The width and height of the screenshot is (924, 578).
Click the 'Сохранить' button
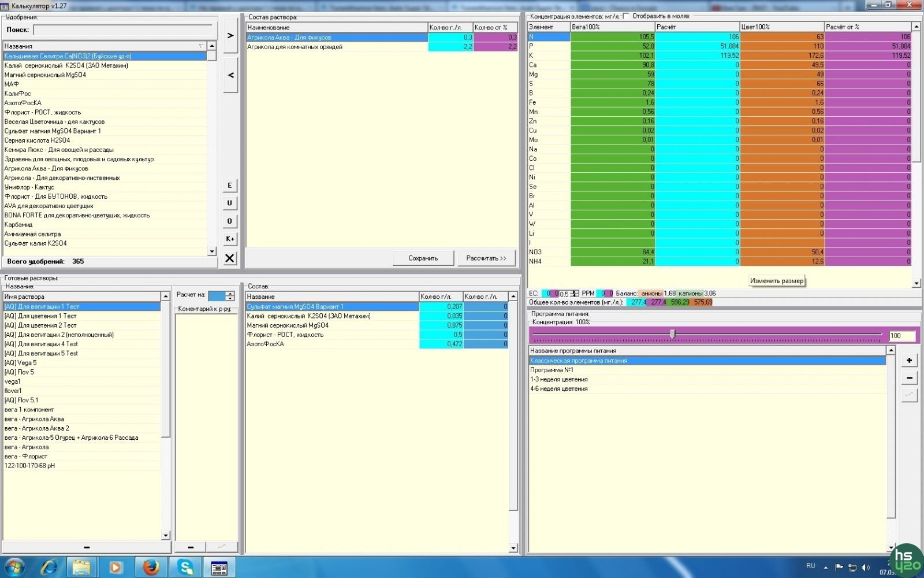(x=423, y=258)
